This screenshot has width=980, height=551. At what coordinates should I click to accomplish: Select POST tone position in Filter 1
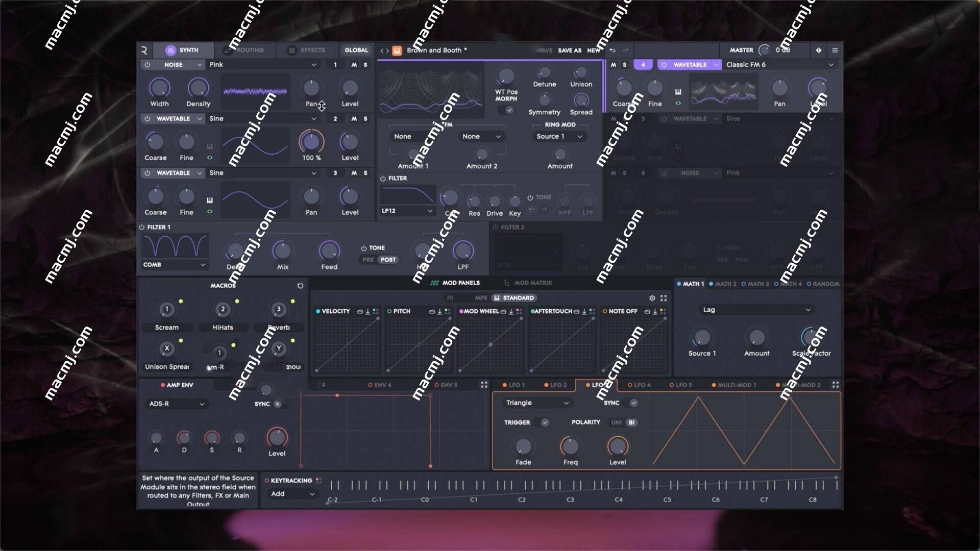388,260
